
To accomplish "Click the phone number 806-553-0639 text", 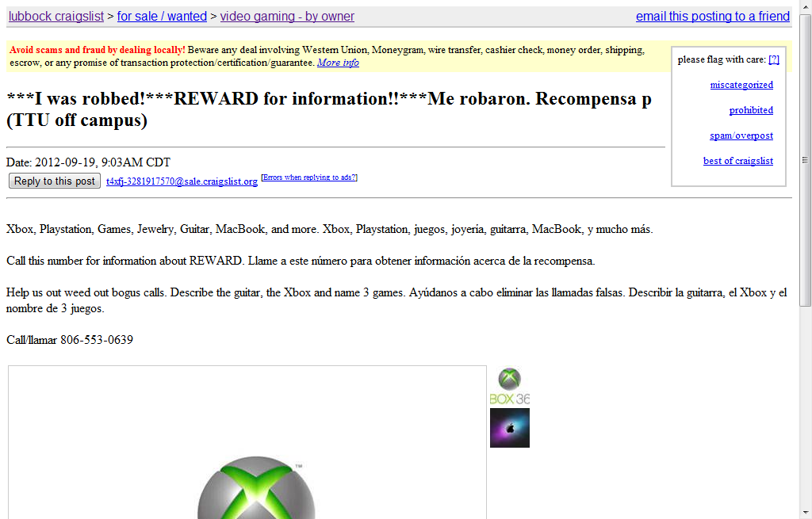I will point(97,340).
